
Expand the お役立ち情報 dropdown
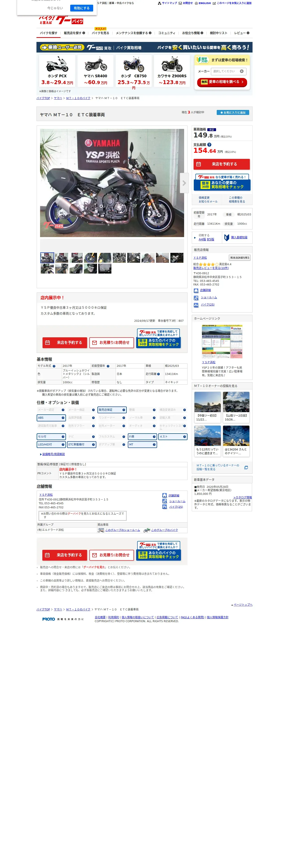[x=192, y=33]
